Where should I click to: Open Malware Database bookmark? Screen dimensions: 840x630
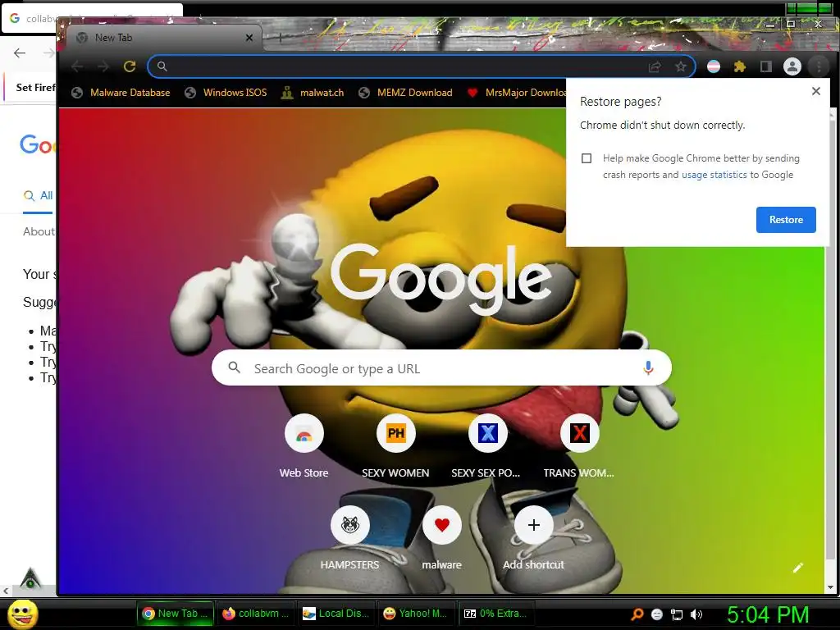click(x=121, y=93)
